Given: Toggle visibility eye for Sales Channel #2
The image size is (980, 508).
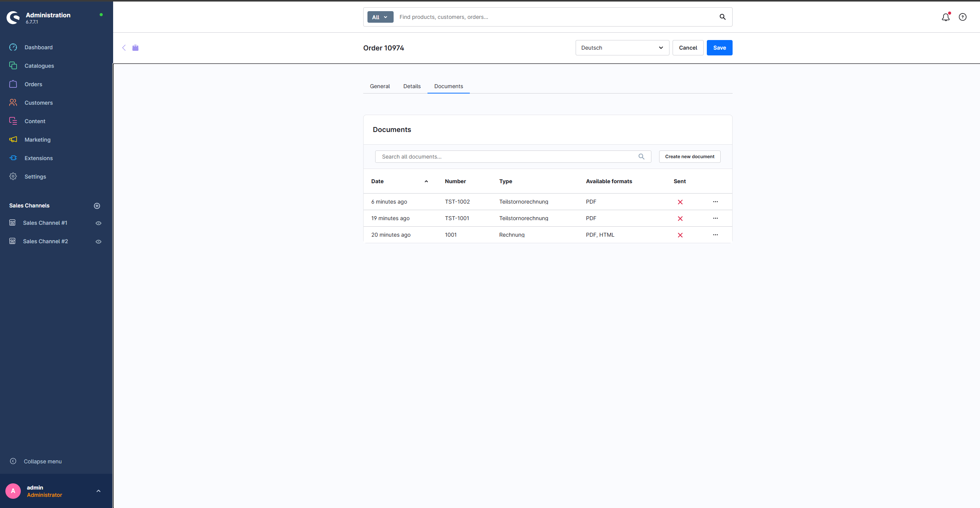Looking at the screenshot, I should click(x=99, y=242).
